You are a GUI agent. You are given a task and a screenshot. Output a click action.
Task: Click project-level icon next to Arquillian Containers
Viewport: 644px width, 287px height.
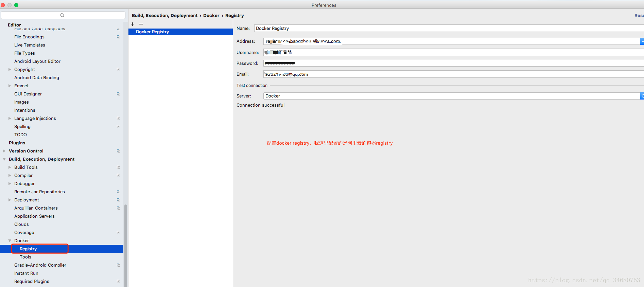tap(118, 208)
